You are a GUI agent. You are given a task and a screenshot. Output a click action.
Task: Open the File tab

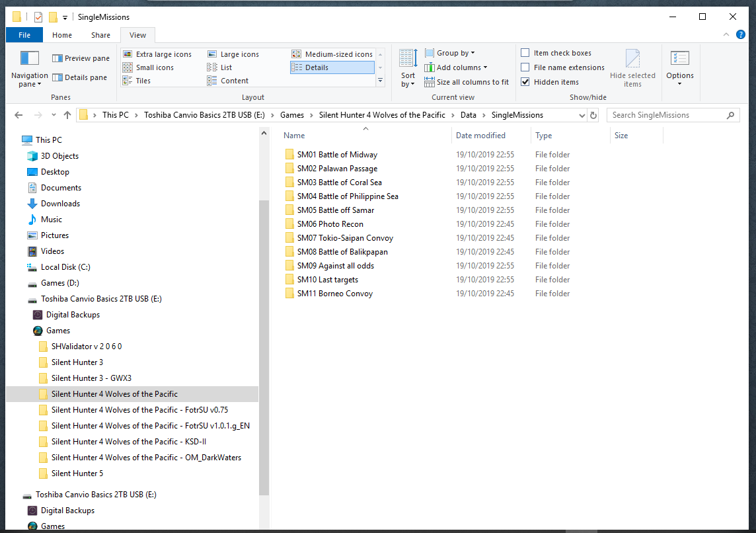[24, 35]
